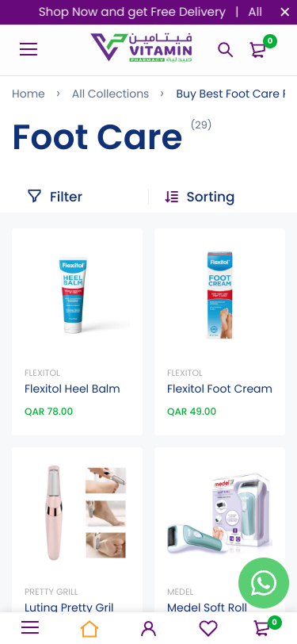This screenshot has height=644, width=297.
Task: View the Luting Pretty Grill product image
Action: point(77,514)
